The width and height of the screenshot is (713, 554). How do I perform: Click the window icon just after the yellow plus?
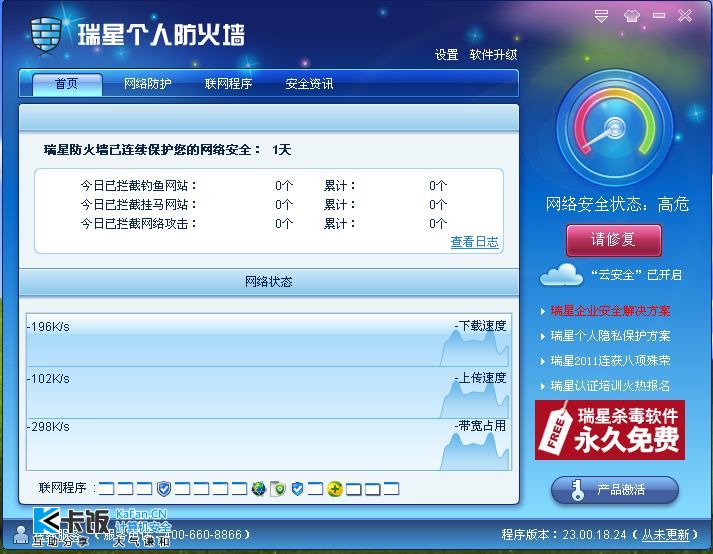[x=354, y=489]
